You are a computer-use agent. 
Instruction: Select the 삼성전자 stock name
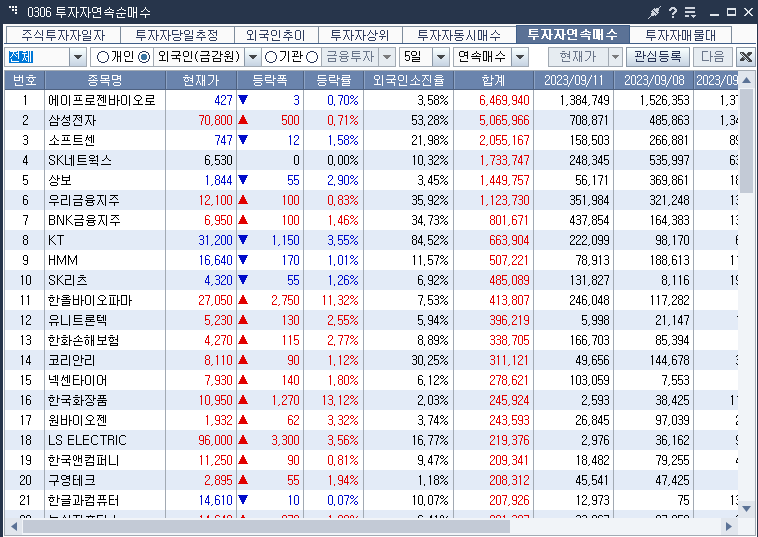click(72, 120)
